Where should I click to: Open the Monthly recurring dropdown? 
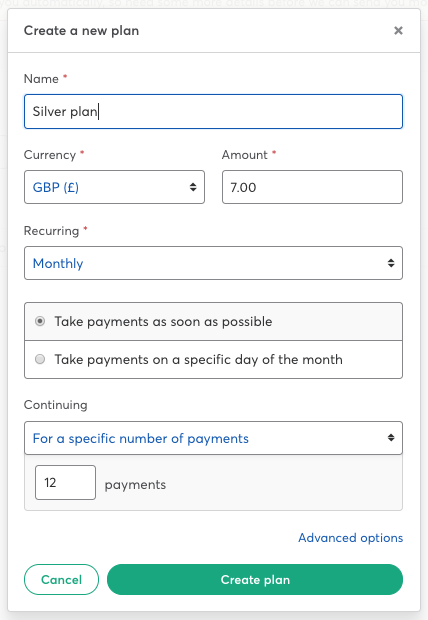click(213, 263)
